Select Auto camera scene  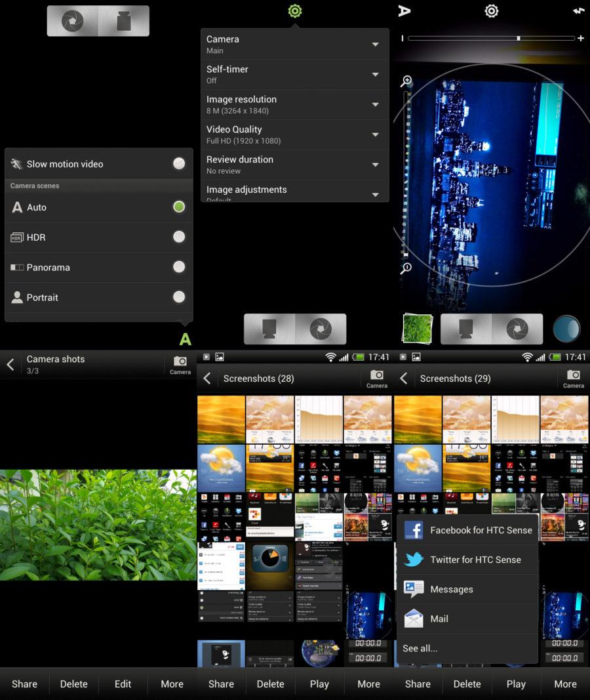[99, 207]
